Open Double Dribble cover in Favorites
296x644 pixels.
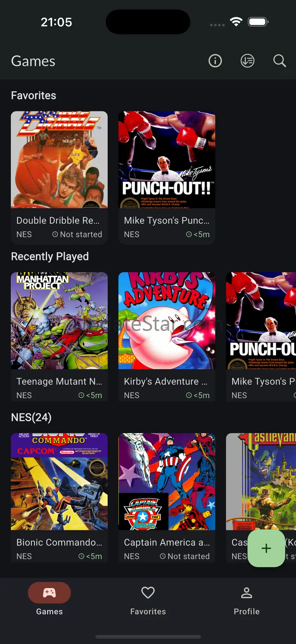(x=59, y=160)
